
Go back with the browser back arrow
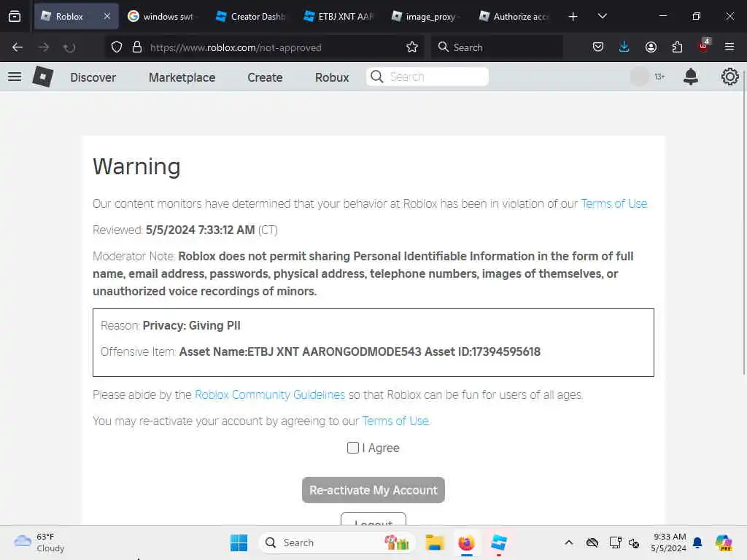[18, 47]
